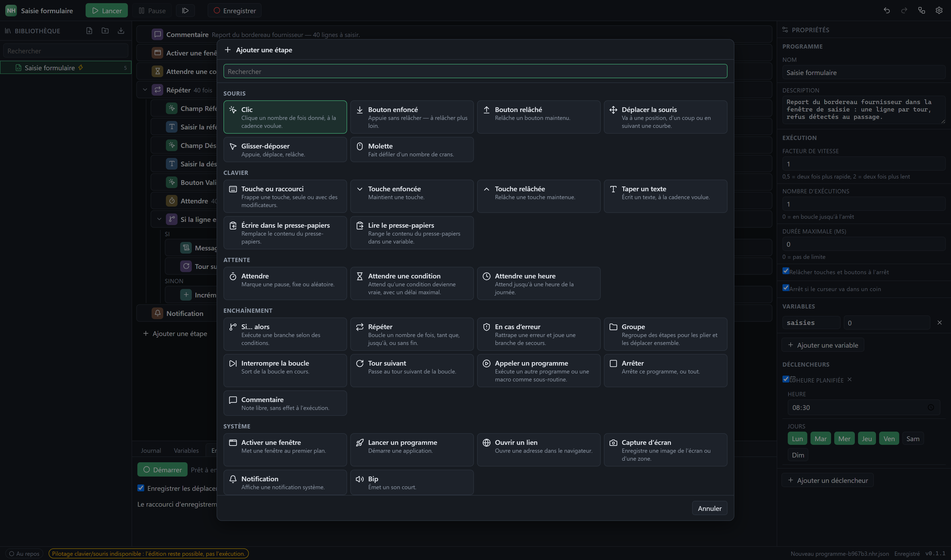Toggle Lun day

798,438
